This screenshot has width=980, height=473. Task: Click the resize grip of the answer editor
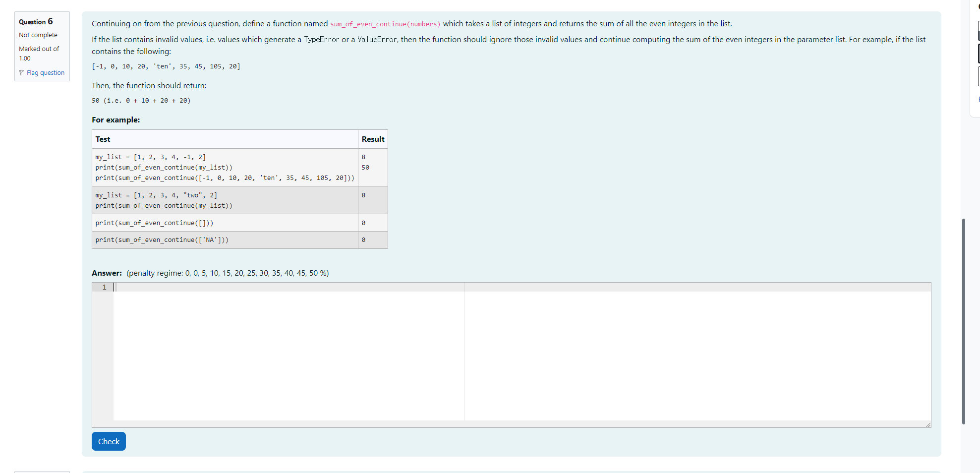coord(928,424)
